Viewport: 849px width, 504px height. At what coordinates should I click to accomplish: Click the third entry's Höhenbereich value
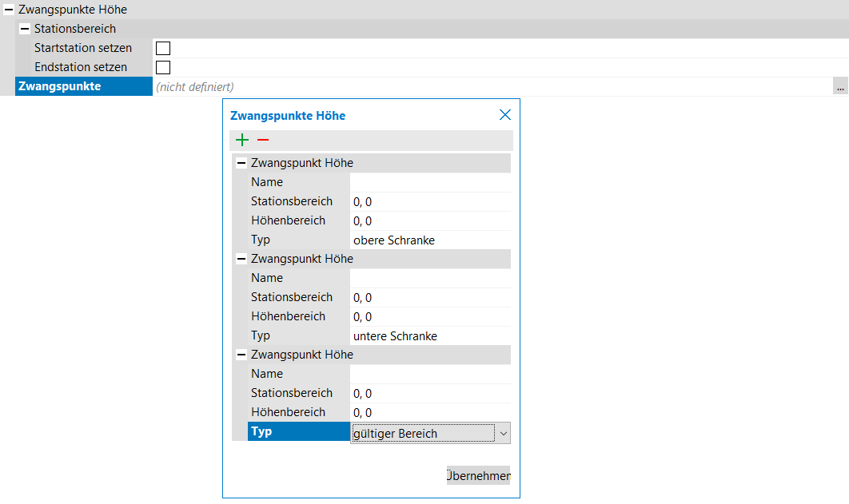[429, 413]
